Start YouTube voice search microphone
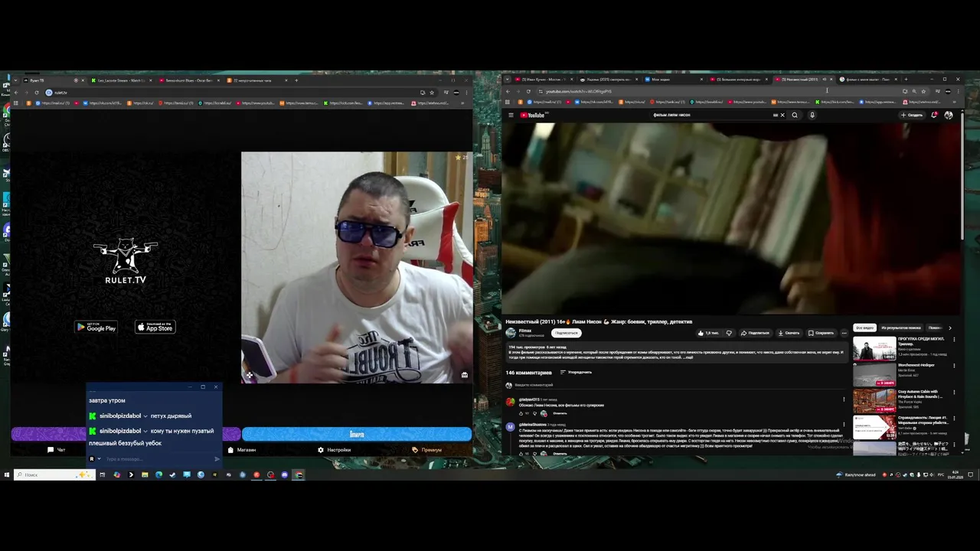The image size is (980, 551). click(812, 116)
